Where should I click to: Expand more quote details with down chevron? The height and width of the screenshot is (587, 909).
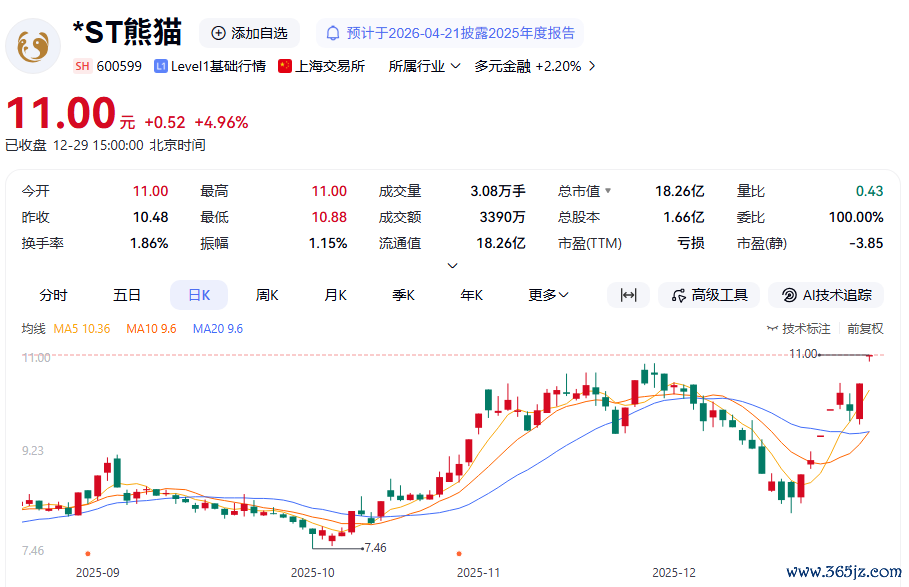point(453,265)
